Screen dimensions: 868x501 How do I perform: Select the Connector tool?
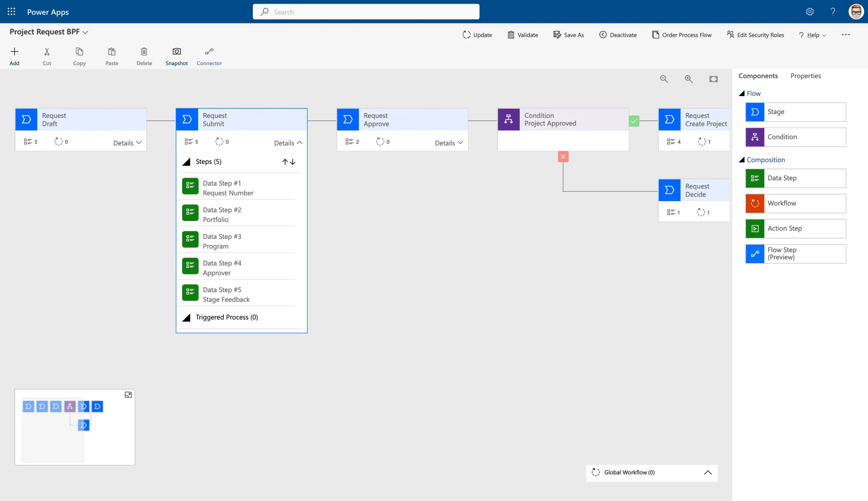coord(209,51)
